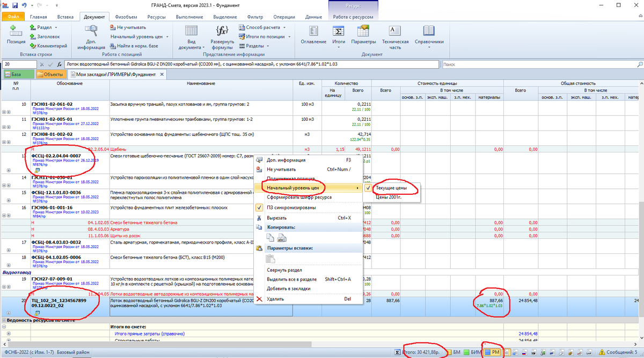Click in the formula bar text field

click(x=251, y=64)
